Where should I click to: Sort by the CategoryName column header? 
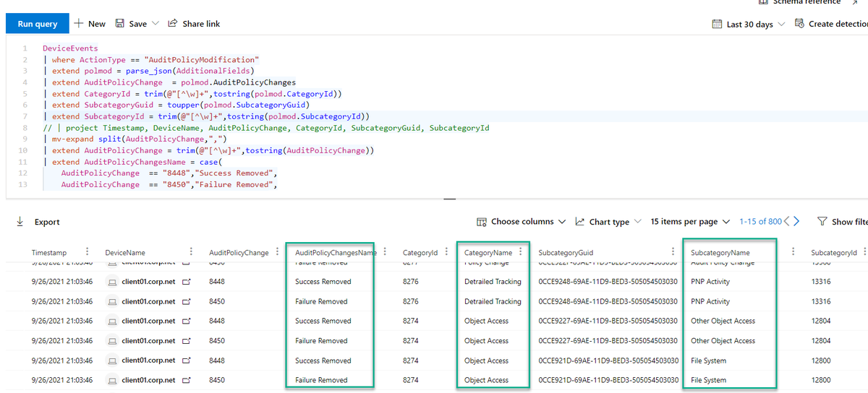pyautogui.click(x=488, y=253)
